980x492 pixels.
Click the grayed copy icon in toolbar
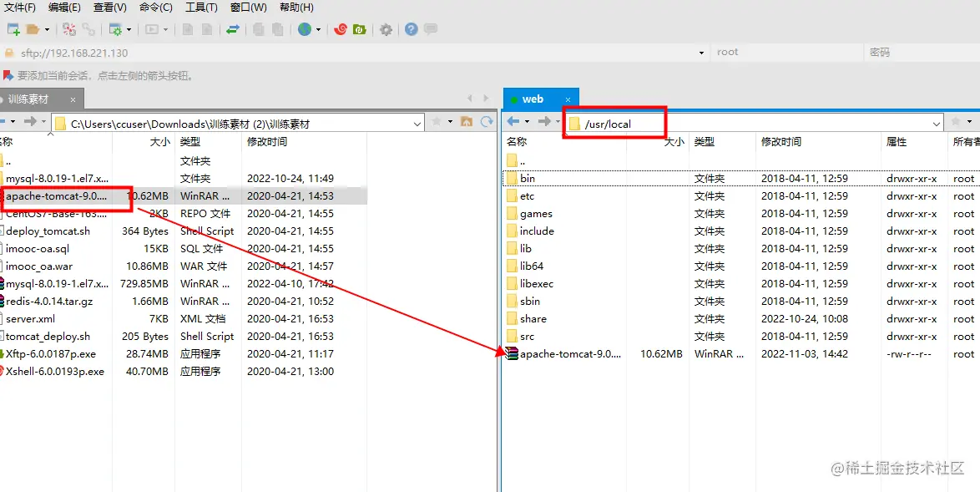258,29
